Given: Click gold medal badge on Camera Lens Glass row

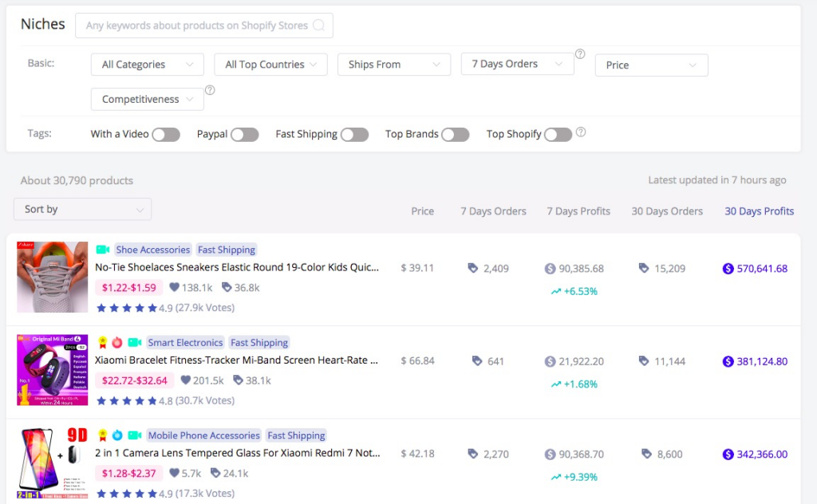Looking at the screenshot, I should pyautogui.click(x=103, y=435).
